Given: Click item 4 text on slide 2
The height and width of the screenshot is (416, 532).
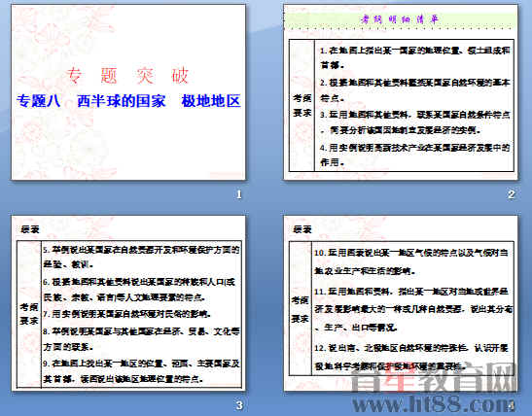Looking at the screenshot, I should click(x=415, y=155).
